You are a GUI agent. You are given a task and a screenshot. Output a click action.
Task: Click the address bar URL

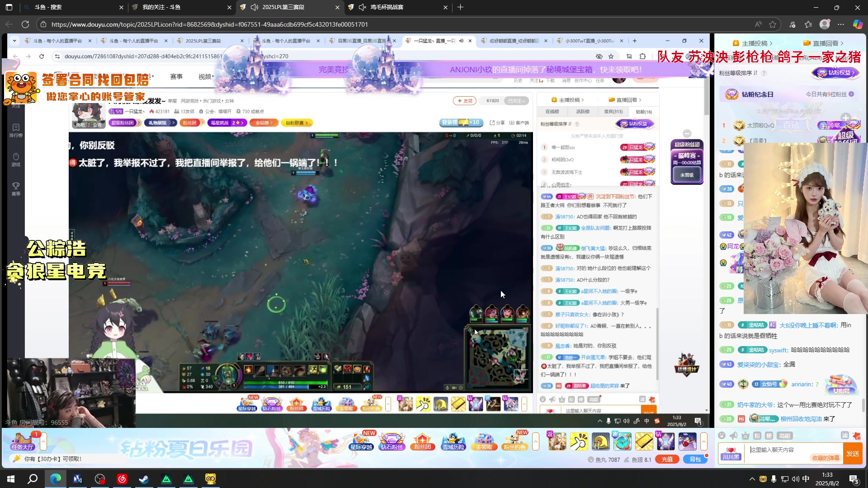tap(209, 24)
